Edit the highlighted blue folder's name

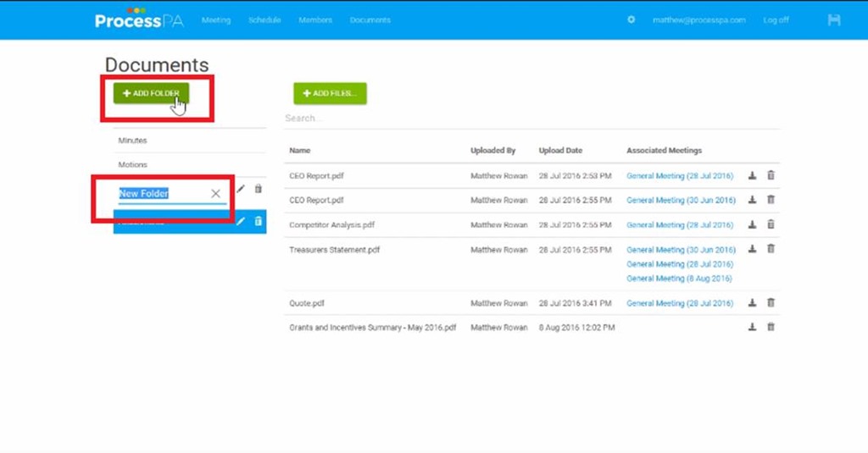point(241,221)
